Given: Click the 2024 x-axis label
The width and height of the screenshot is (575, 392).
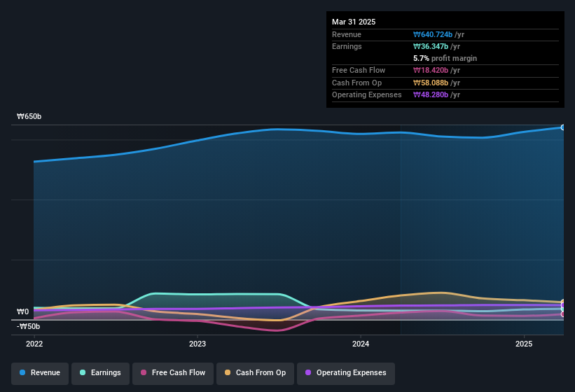Looking at the screenshot, I should (x=361, y=344).
